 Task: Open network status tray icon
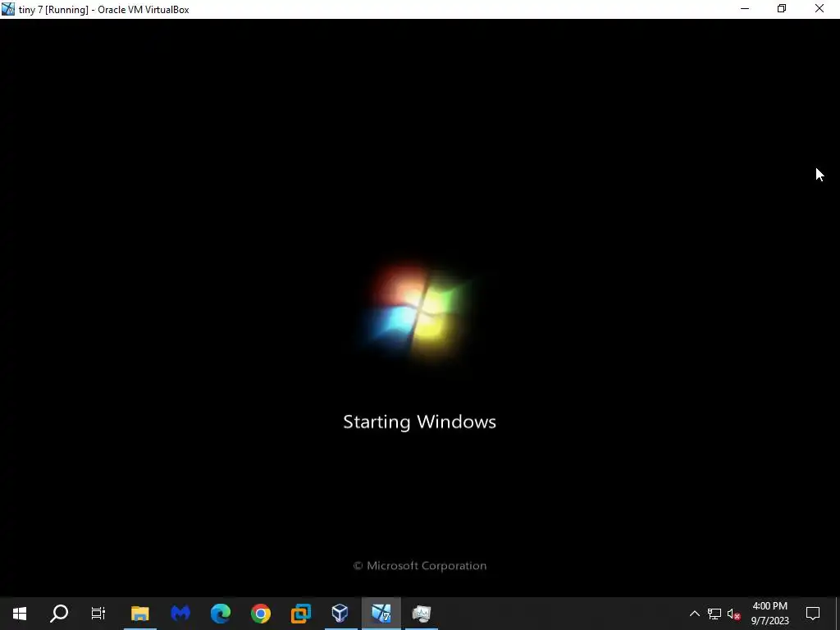click(x=714, y=614)
